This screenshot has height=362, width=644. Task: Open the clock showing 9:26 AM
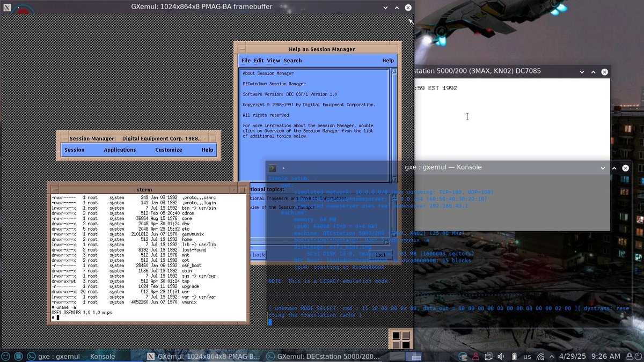(x=605, y=356)
